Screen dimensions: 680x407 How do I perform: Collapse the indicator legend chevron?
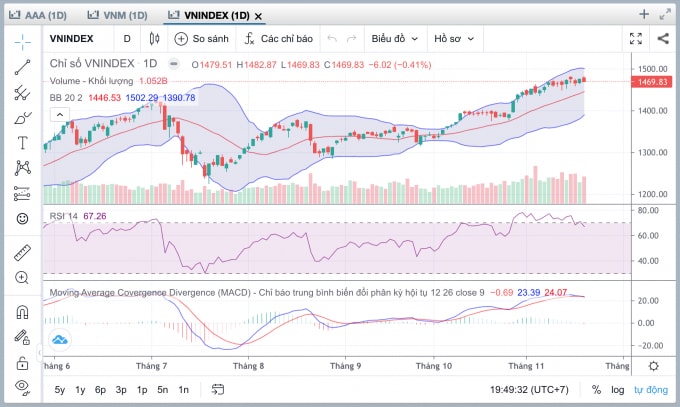(60, 115)
